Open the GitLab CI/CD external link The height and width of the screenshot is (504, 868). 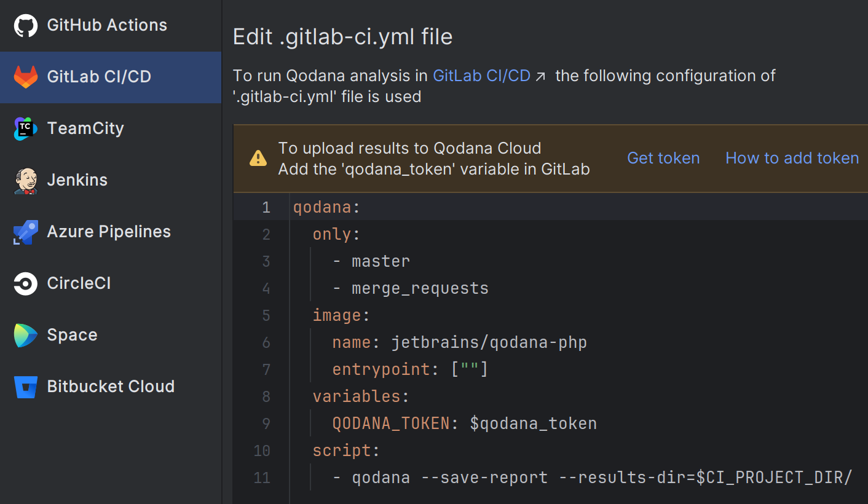pos(482,76)
